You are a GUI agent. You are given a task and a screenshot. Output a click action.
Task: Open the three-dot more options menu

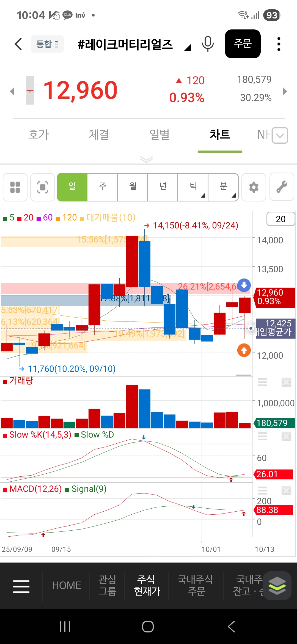(279, 44)
